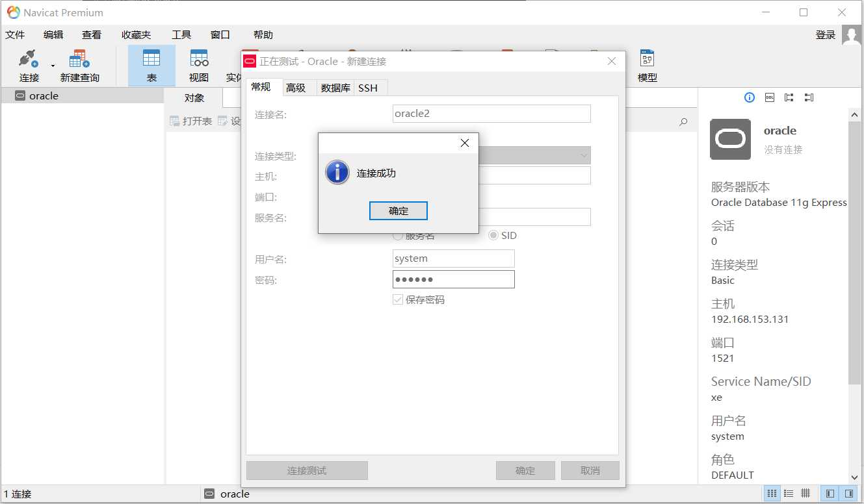Open the 文件 menu
This screenshot has width=864, height=504.
[x=15, y=35]
